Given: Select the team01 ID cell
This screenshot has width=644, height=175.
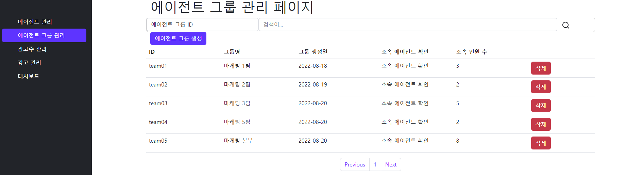Looking at the screenshot, I should pos(158,66).
